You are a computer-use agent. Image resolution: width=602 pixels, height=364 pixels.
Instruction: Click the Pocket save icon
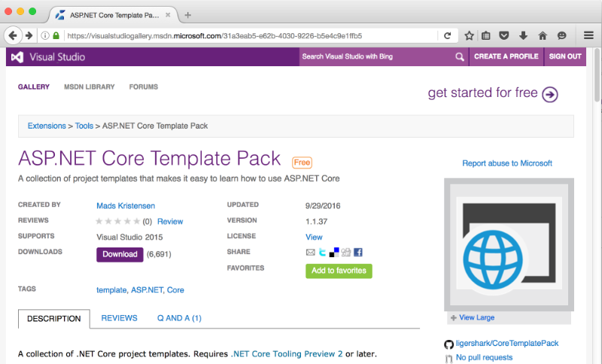pyautogui.click(x=503, y=35)
